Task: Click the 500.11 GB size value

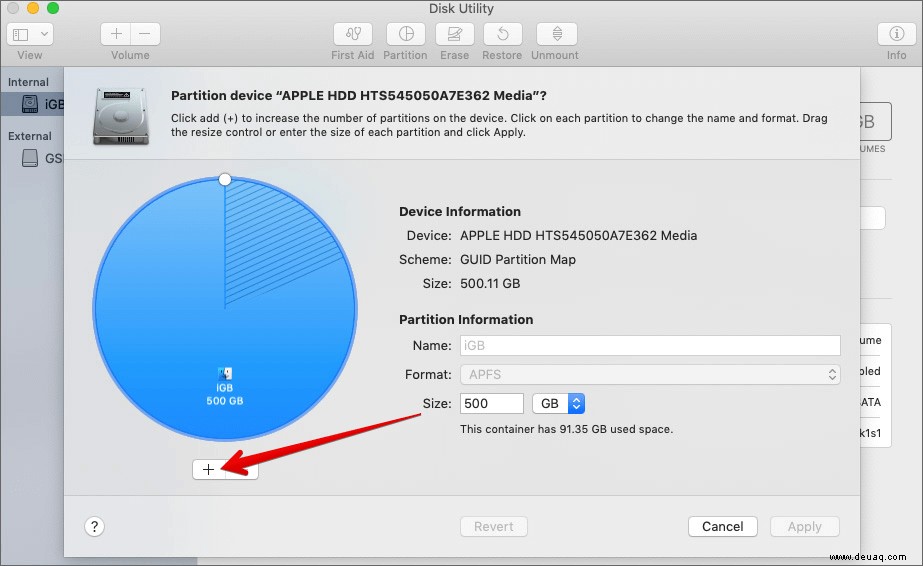Action: click(x=490, y=284)
